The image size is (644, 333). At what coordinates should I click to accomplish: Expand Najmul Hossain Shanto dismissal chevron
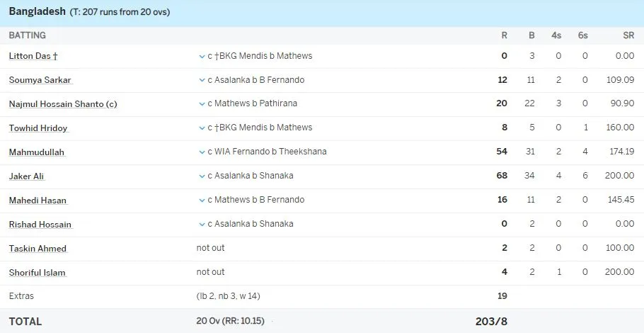pos(202,104)
